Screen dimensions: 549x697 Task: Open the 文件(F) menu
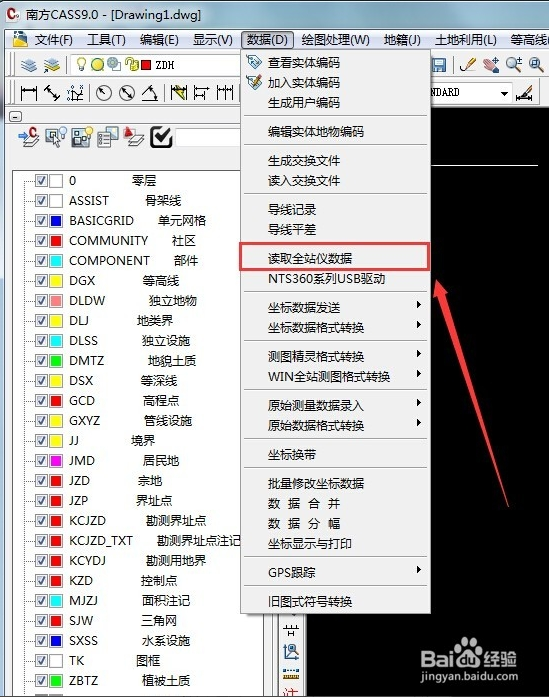click(53, 40)
